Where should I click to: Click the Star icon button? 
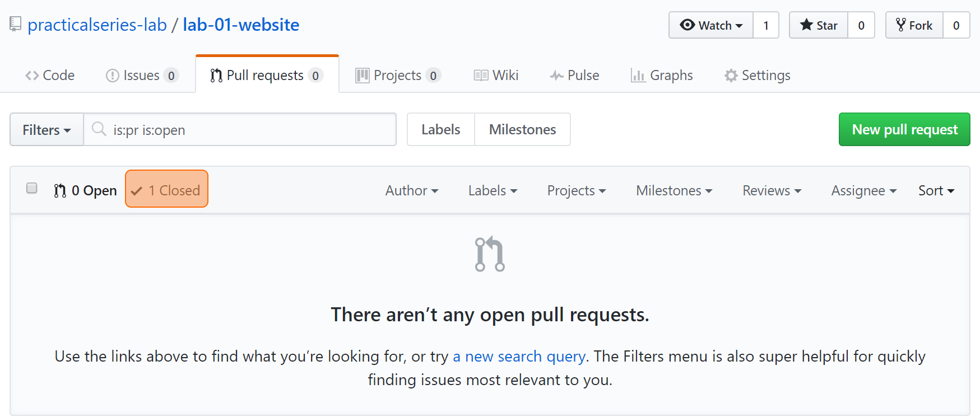tap(819, 25)
